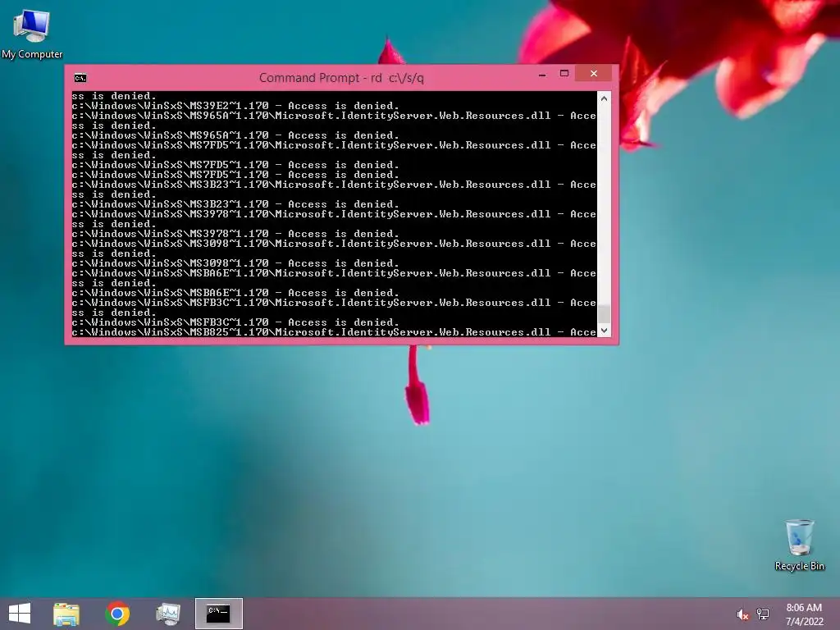This screenshot has width=840, height=630.
Task: Maximize the Command Prompt window
Action: pos(564,73)
